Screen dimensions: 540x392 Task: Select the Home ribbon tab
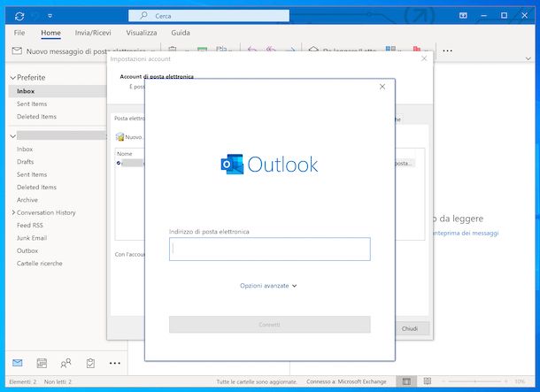tap(51, 33)
